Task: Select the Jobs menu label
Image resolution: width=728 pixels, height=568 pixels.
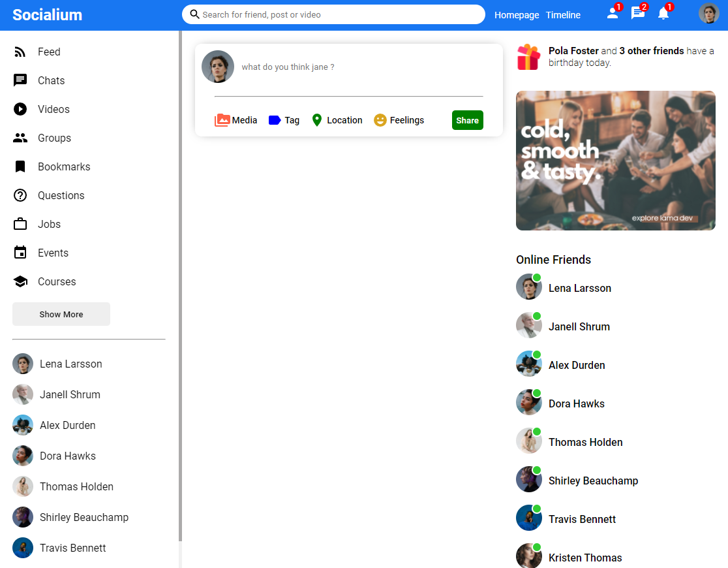Action: (x=49, y=224)
